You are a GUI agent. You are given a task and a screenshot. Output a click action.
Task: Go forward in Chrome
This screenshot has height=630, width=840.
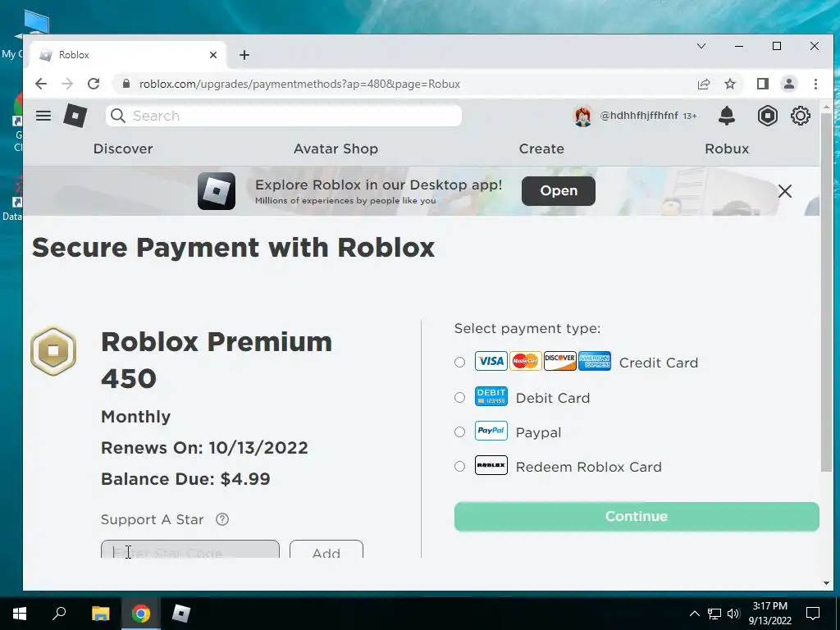67,84
